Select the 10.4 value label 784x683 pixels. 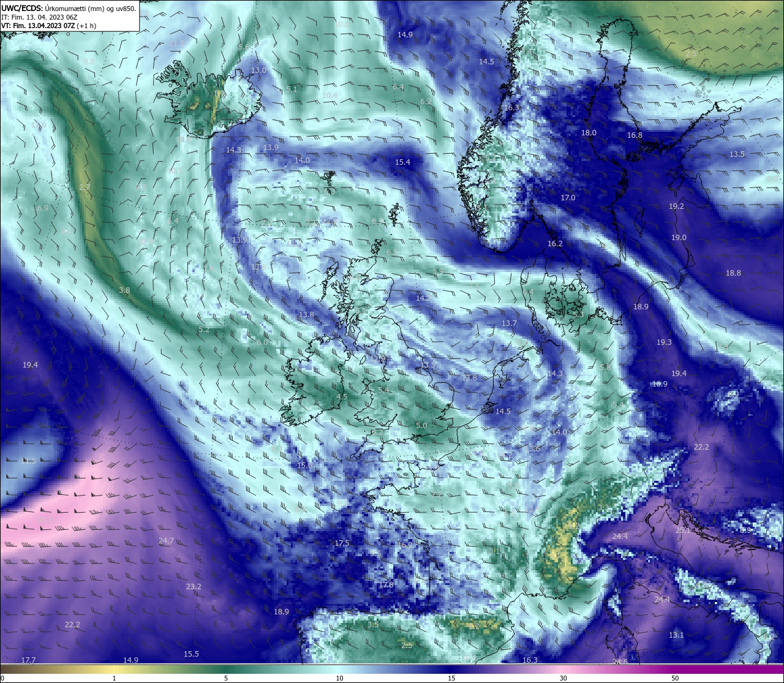[330, 96]
